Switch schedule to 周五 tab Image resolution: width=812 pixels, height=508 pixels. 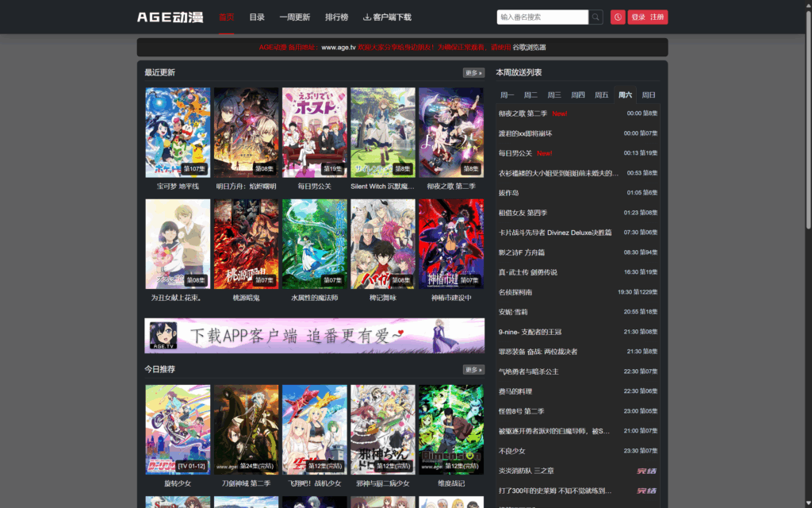601,95
